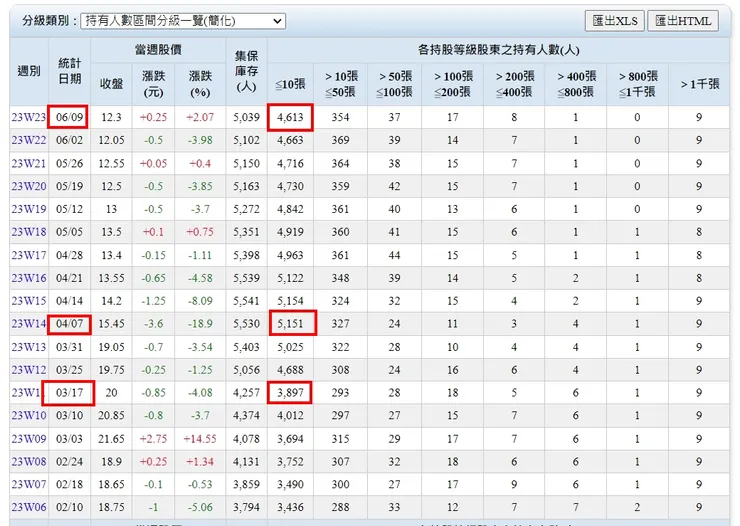Screen dimensions: 740x526
Task: Click the >10張 ≤50張 column header
Action: click(340, 84)
